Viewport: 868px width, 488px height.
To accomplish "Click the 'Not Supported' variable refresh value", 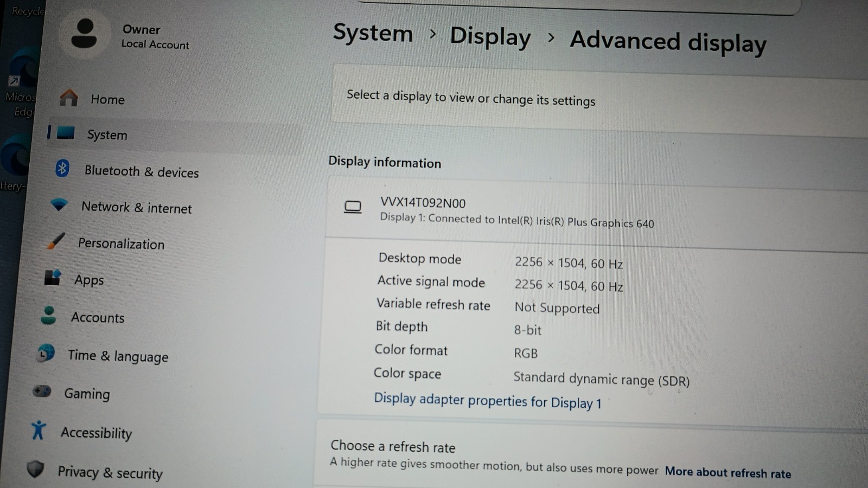I will 557,308.
